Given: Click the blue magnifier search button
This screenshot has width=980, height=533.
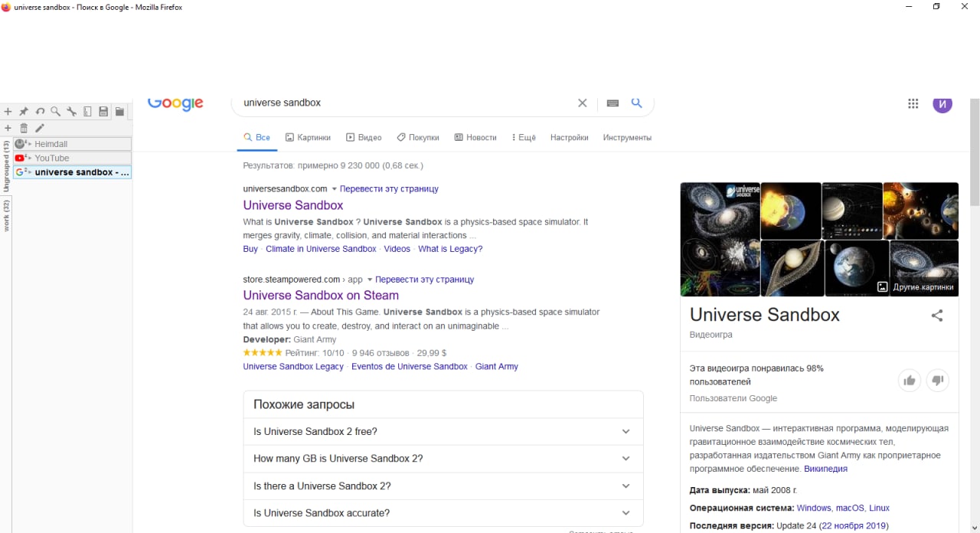Looking at the screenshot, I should pyautogui.click(x=636, y=103).
